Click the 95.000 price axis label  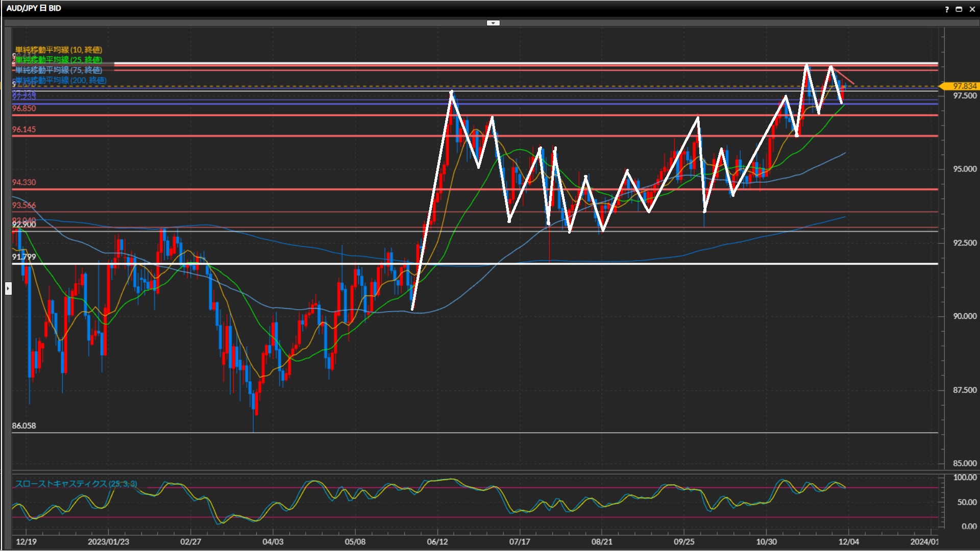[x=965, y=169]
